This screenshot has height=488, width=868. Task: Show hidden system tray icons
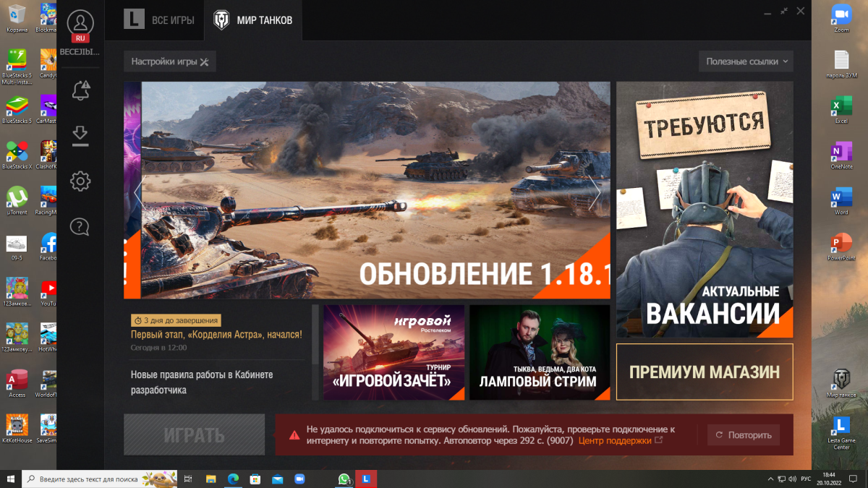[769, 479]
